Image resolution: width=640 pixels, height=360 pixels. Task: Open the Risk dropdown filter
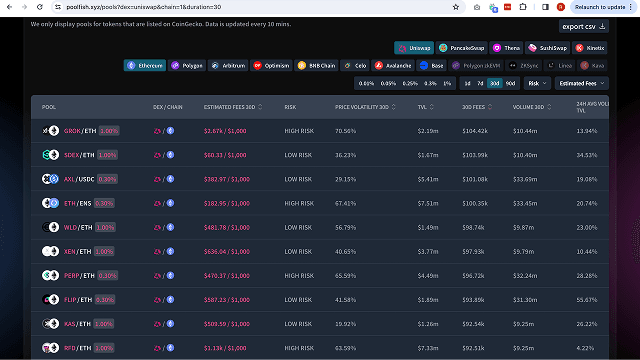pos(537,83)
